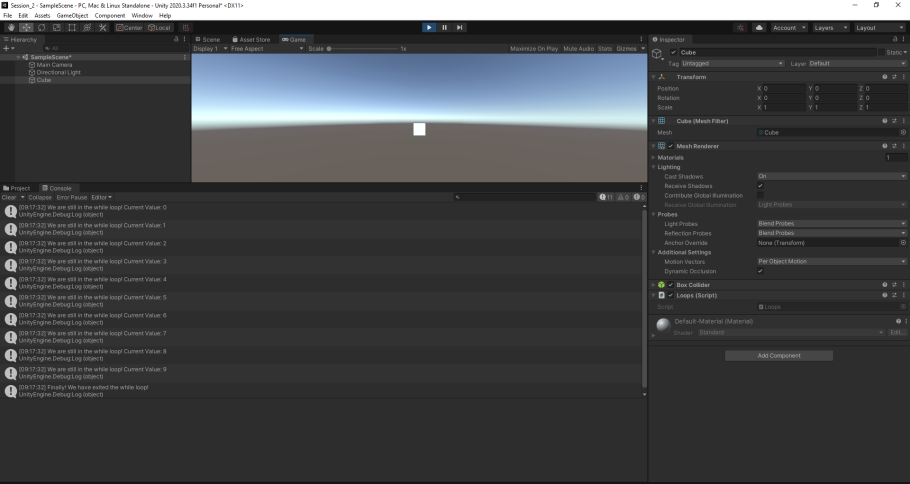Open custom editor tools
The height and width of the screenshot is (484, 910).
pos(102,27)
